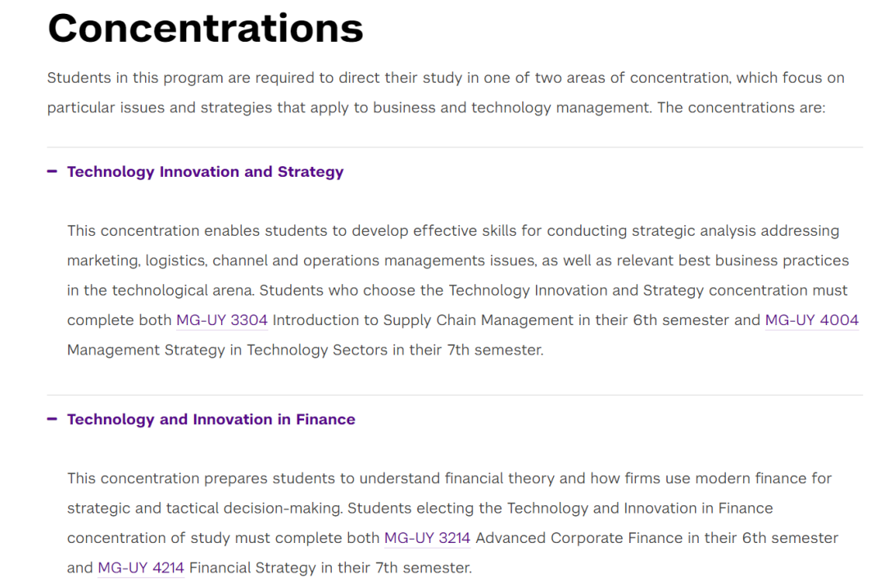Visit the MG-UY 4214 course link

click(x=141, y=568)
